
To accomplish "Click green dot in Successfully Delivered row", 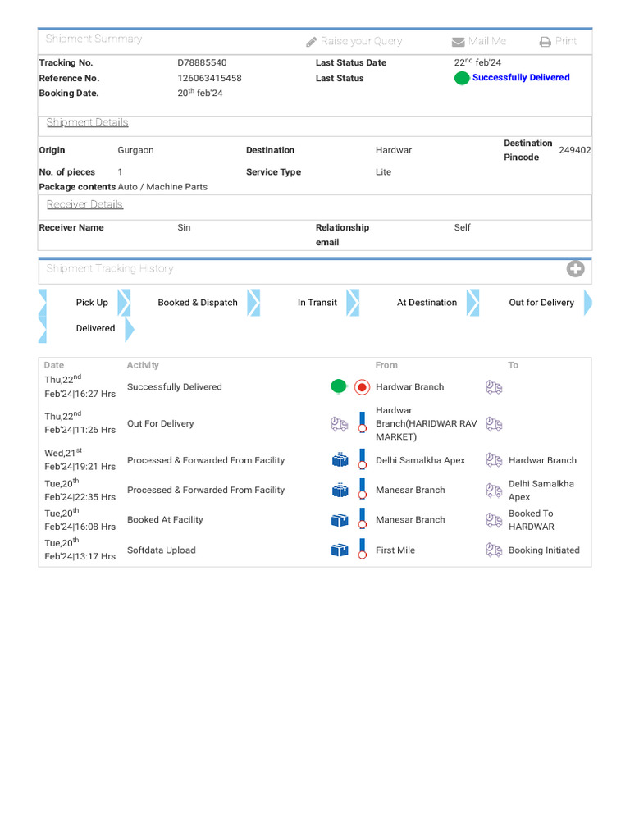I will pos(339,386).
